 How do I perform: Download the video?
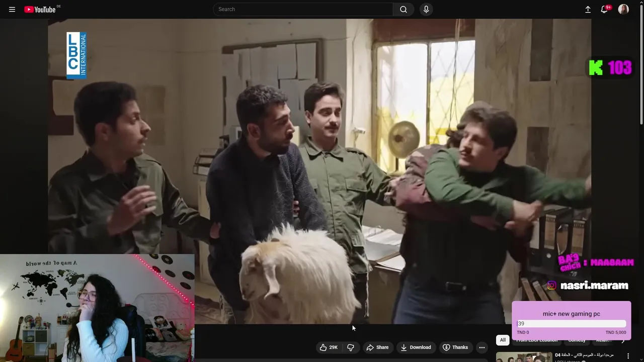coord(416,347)
